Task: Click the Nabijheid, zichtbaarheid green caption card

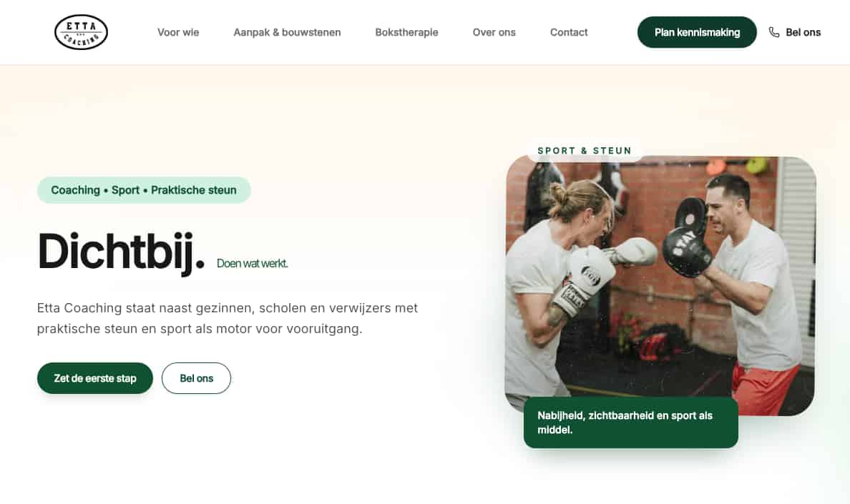Action: pos(631,423)
